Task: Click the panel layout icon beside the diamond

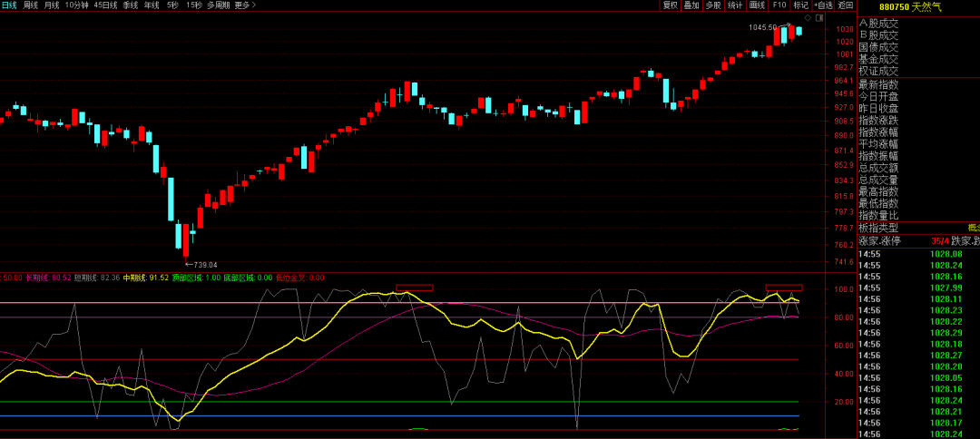Action: pos(819,17)
